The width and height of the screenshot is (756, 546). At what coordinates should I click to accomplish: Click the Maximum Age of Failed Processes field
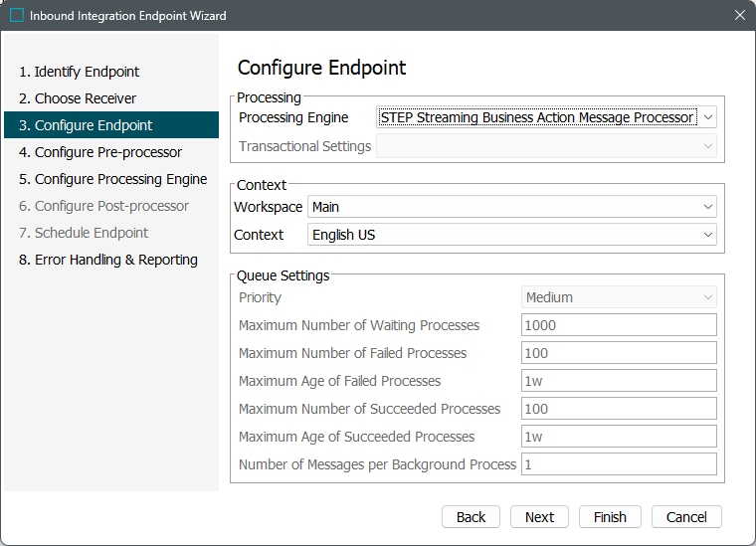[618, 381]
